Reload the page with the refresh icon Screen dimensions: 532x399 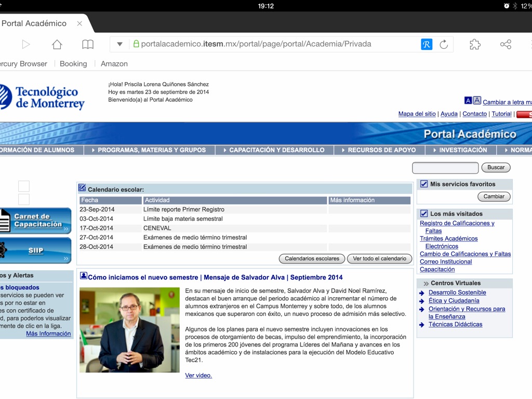[444, 45]
